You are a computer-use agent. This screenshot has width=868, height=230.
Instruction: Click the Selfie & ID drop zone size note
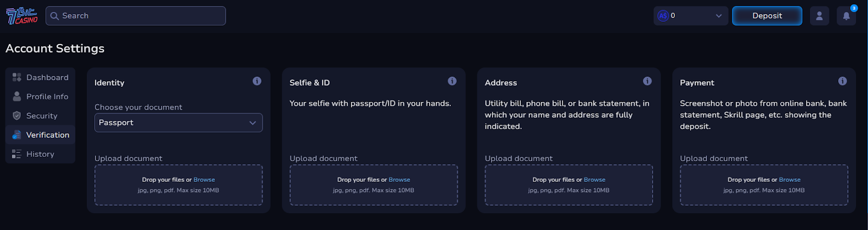374,190
